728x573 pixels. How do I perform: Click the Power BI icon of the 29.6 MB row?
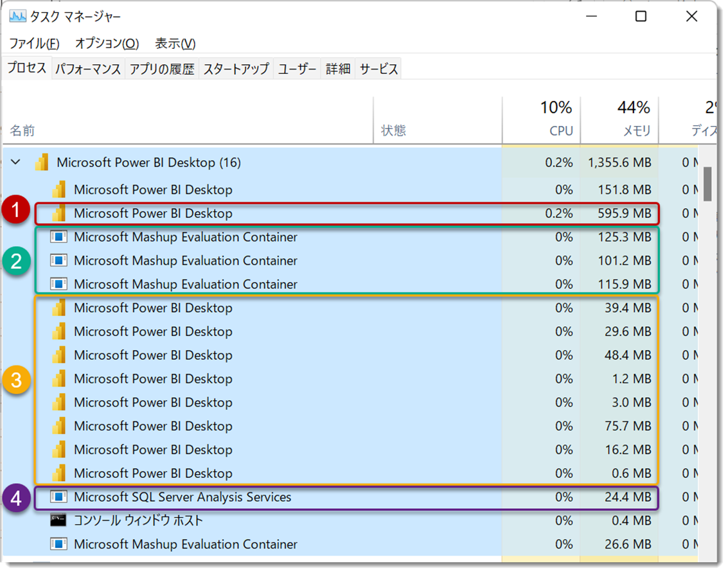click(59, 331)
